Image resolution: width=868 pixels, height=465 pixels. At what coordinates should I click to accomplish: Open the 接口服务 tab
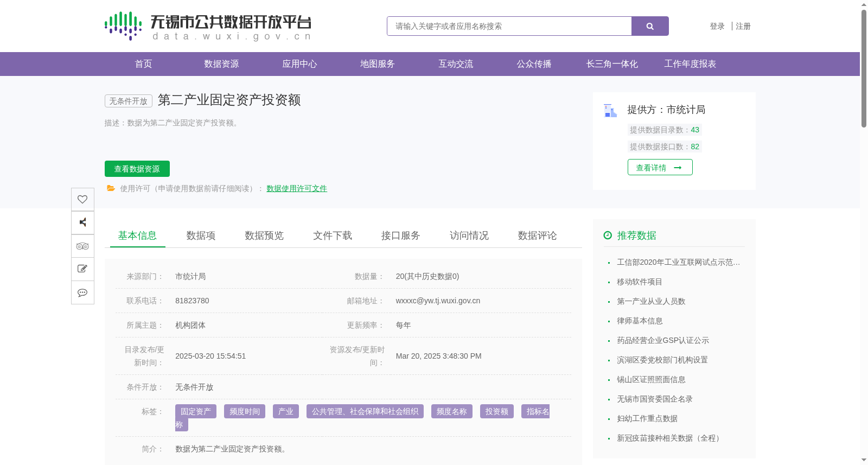tap(401, 235)
